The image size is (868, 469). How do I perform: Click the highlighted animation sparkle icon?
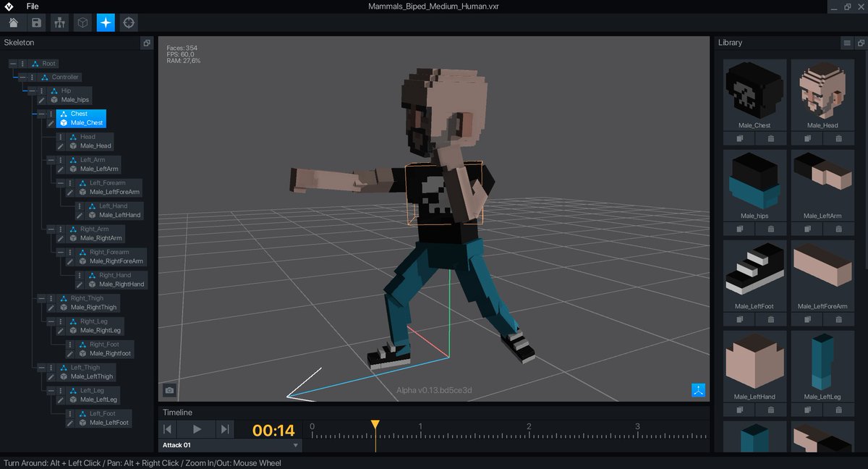106,22
